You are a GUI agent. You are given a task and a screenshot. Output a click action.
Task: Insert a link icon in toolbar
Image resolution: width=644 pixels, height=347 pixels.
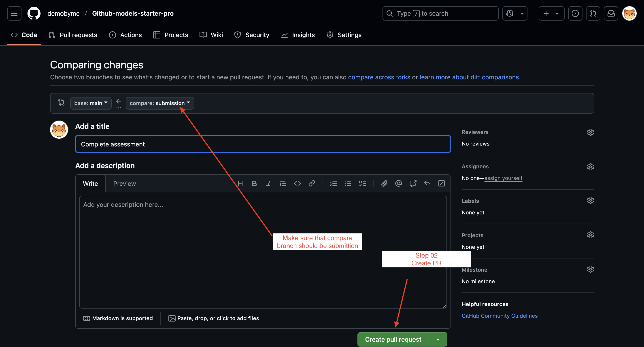coord(312,183)
